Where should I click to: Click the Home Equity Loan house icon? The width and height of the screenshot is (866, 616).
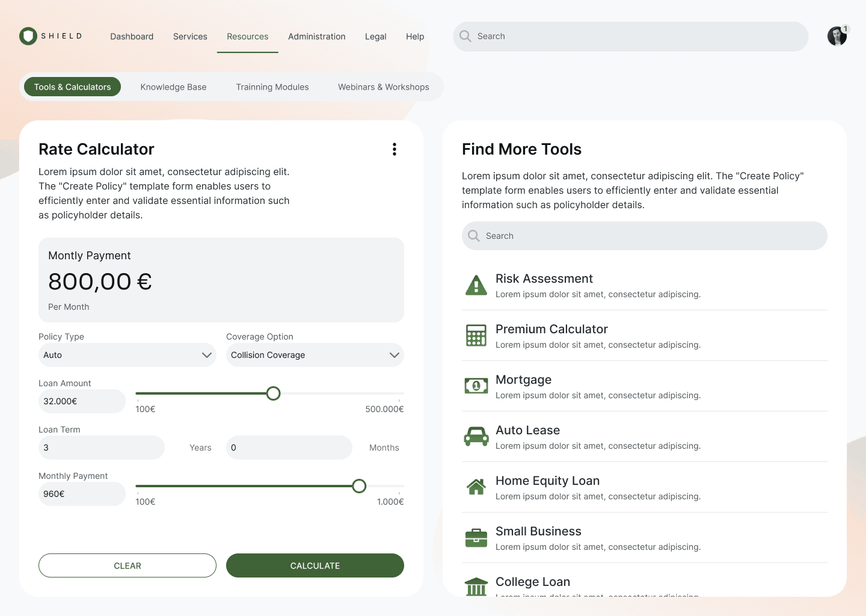pos(476,487)
